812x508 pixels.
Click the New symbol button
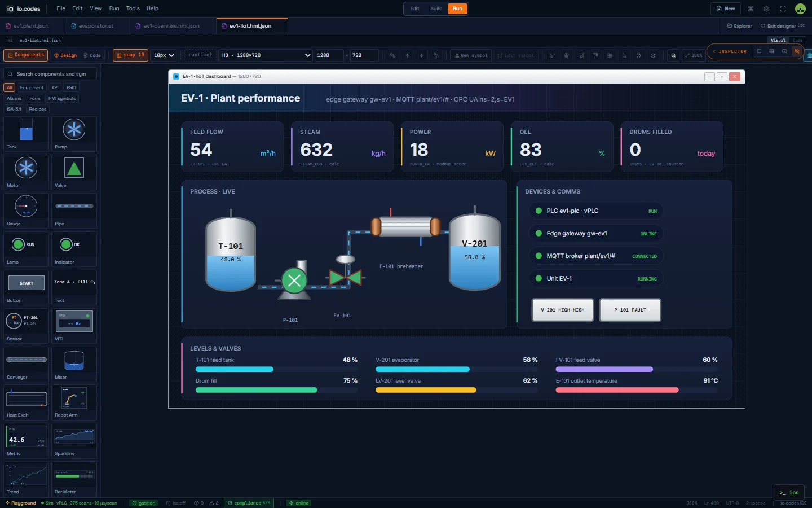pyautogui.click(x=471, y=55)
